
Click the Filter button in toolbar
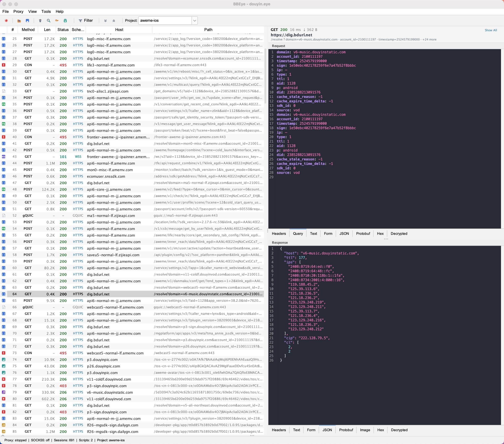click(86, 21)
